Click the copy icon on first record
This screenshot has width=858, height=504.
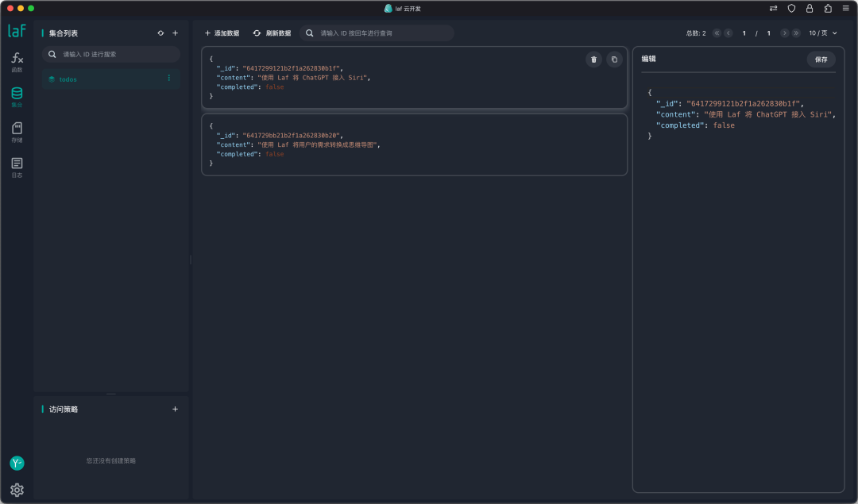pos(614,60)
